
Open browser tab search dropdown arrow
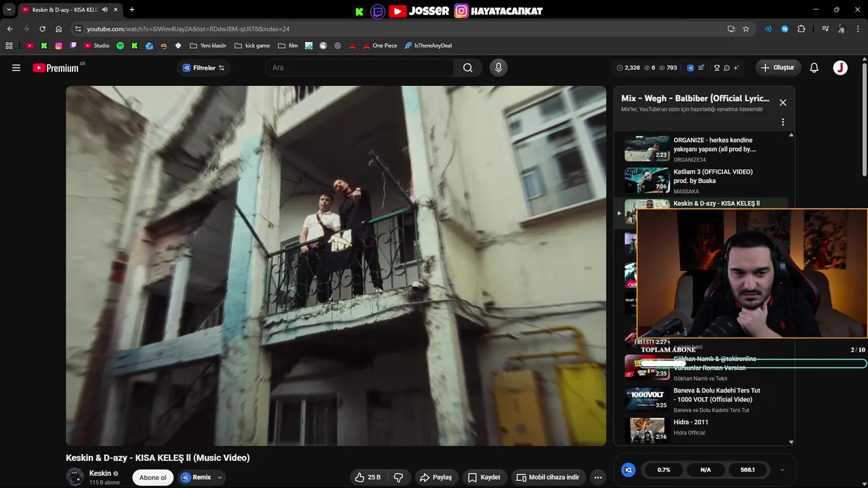point(9,9)
